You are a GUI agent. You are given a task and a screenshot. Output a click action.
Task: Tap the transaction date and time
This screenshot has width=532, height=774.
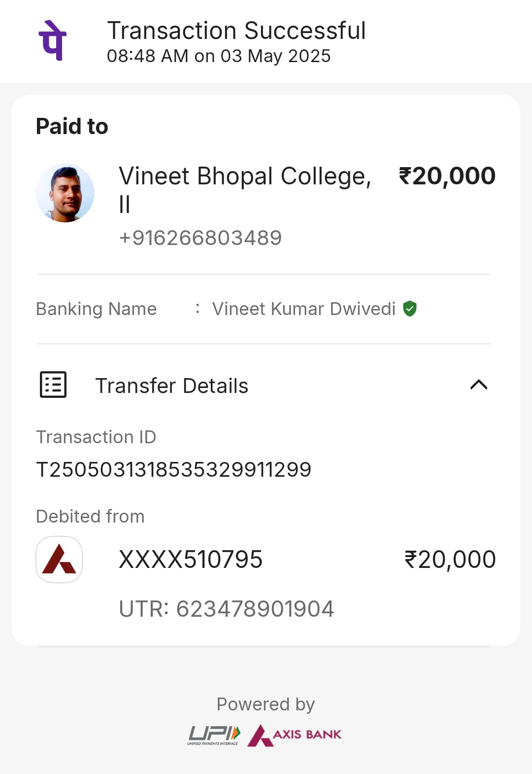point(219,56)
